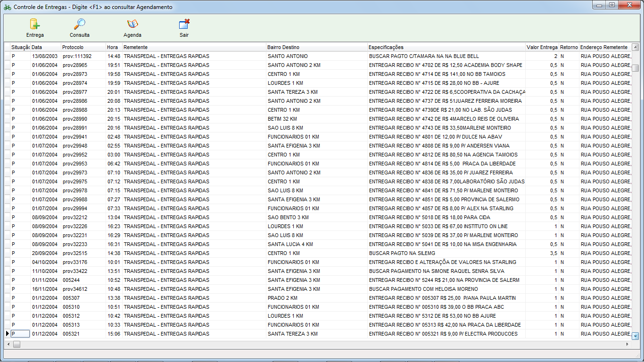Sort by the Situação column header

[20, 47]
